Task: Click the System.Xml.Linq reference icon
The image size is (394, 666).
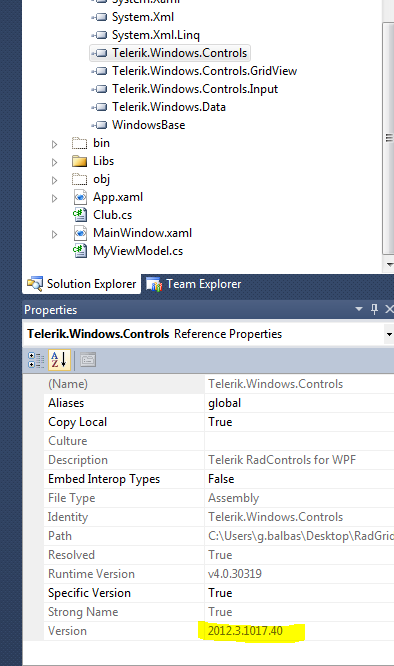Action: tap(100, 35)
